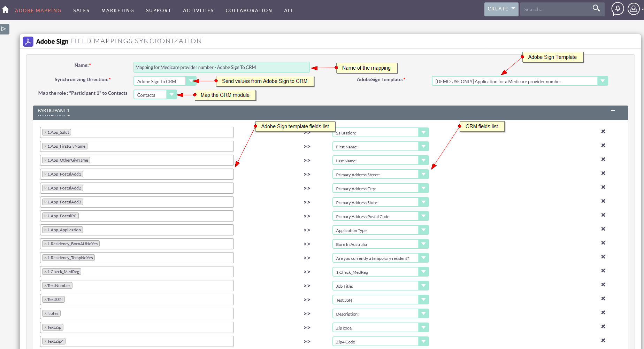Delete the First Name mapping row
Viewport: 644px width, 349px height.
click(x=603, y=145)
